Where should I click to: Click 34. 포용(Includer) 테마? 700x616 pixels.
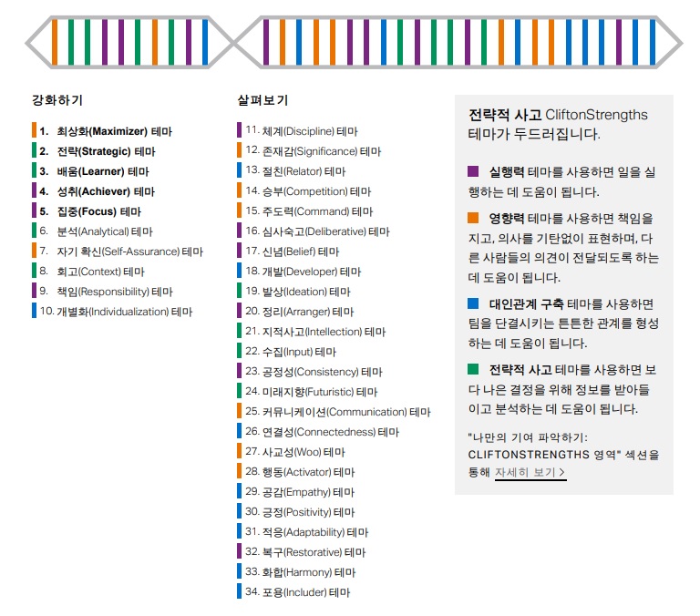pos(294,593)
